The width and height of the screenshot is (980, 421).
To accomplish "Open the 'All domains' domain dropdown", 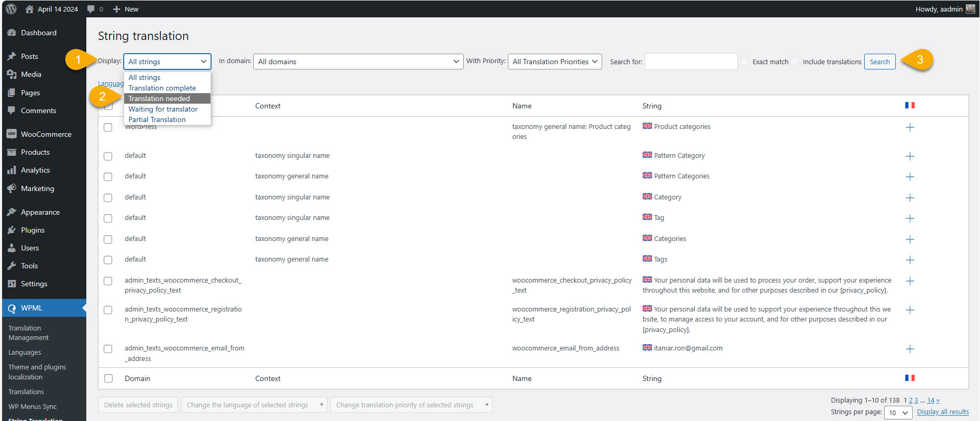I will (358, 62).
